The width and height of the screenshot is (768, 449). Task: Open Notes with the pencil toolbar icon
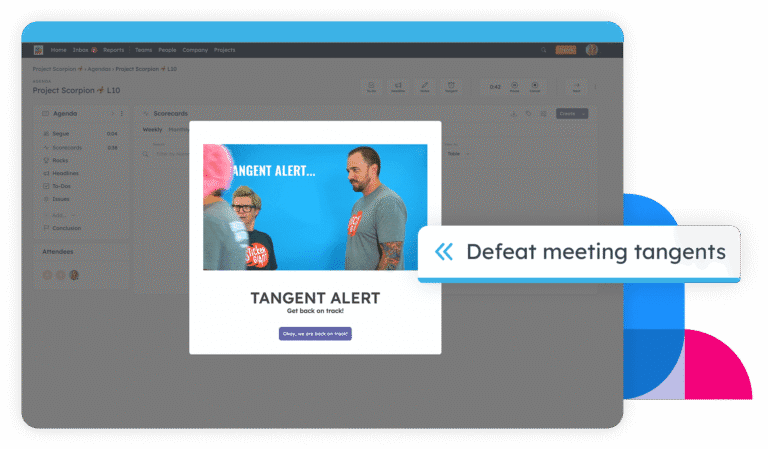425,87
